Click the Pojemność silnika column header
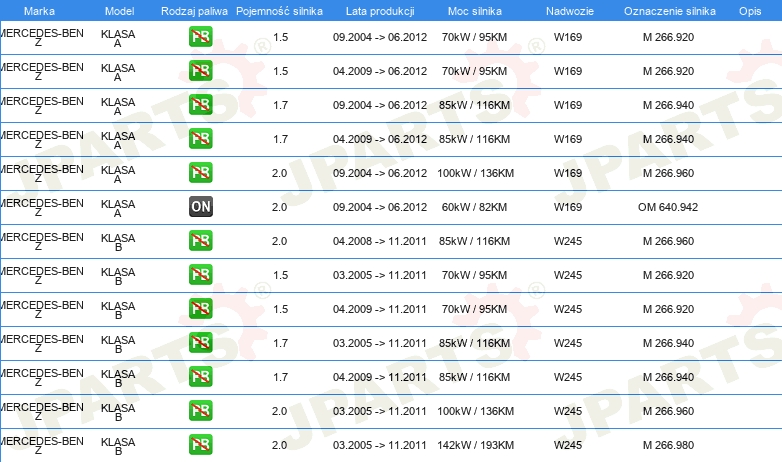 (x=279, y=11)
